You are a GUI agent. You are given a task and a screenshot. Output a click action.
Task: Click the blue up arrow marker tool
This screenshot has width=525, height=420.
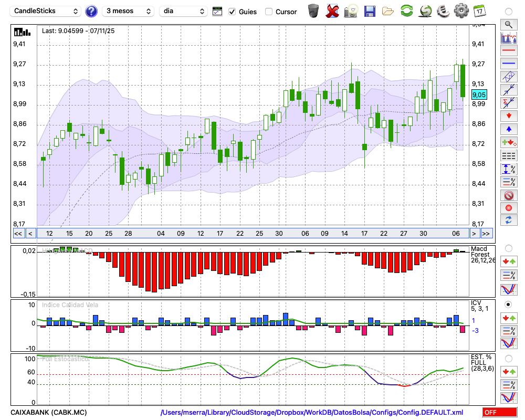pos(509,129)
